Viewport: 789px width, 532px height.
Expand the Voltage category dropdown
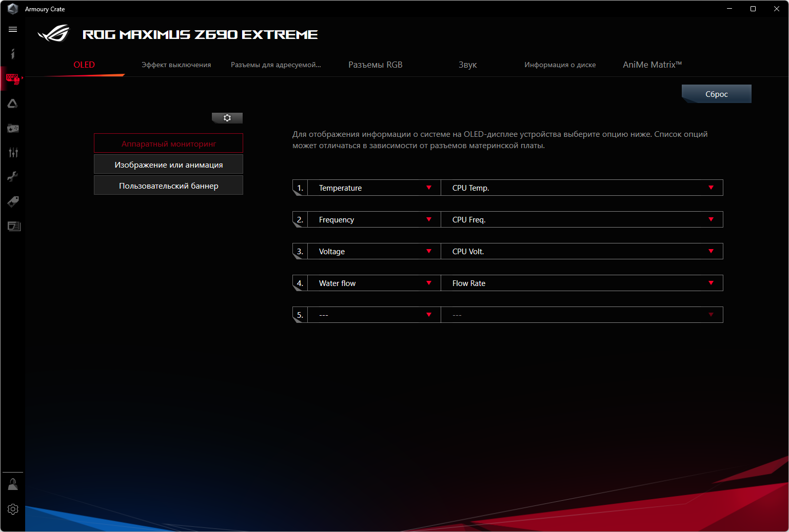[x=374, y=251]
